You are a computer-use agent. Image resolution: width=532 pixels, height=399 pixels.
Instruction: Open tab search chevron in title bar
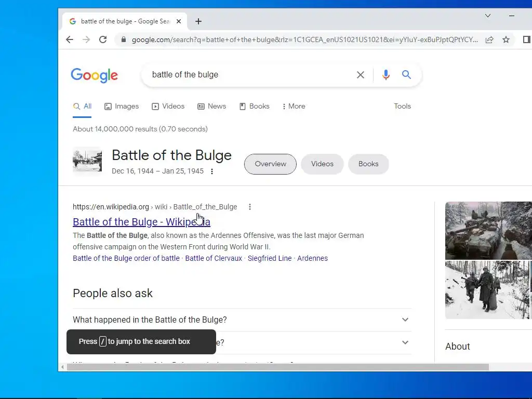pyautogui.click(x=487, y=16)
